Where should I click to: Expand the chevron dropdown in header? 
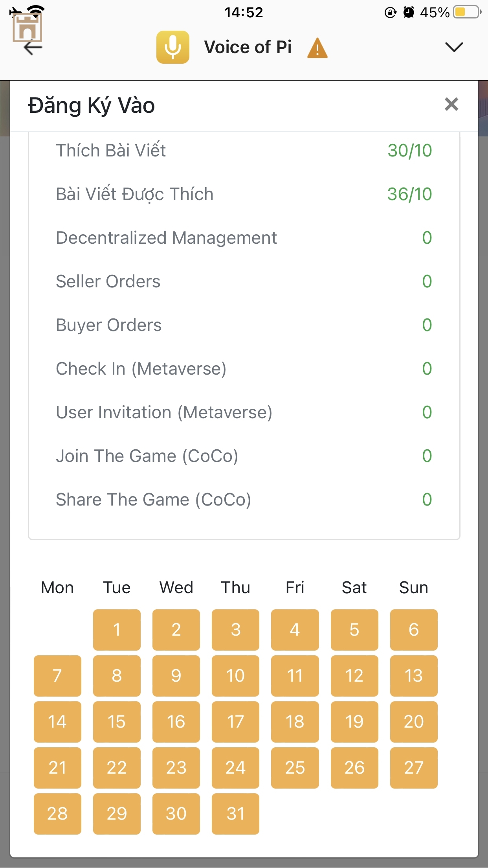tap(454, 47)
